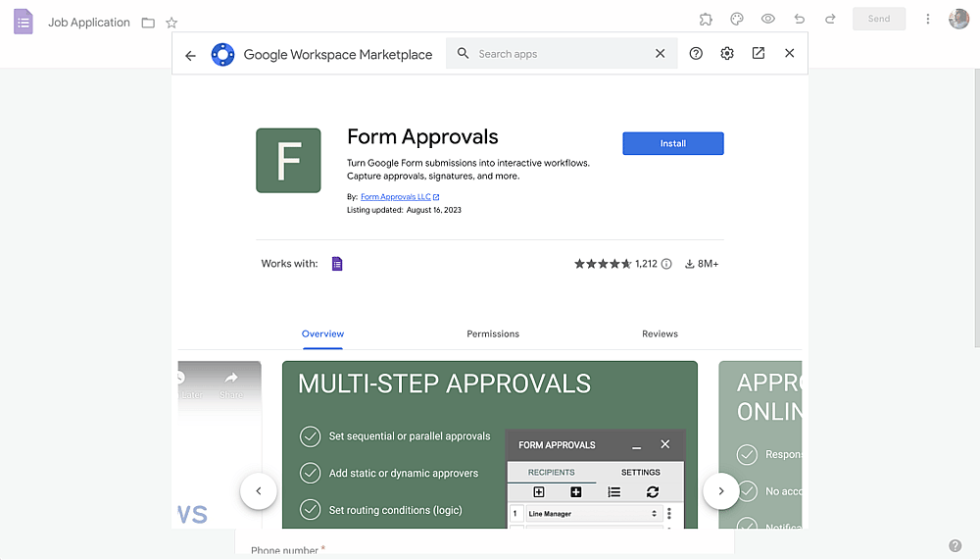Click the page vertical scrollbar
980x560 pixels.
(976, 207)
